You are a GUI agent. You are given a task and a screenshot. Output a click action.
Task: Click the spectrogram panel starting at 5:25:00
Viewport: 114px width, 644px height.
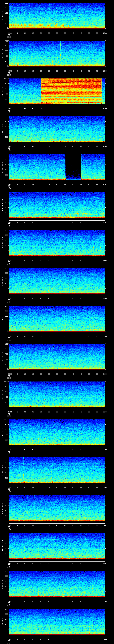[x=57, y=432]
